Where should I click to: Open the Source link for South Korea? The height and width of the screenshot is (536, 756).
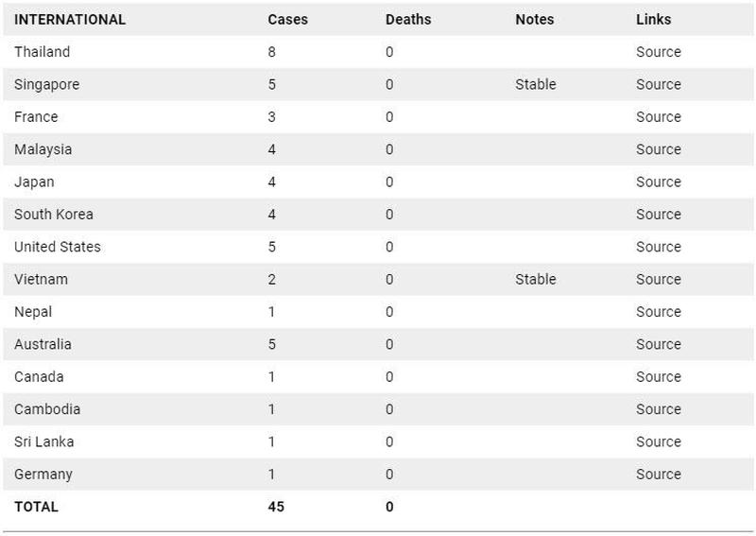[x=658, y=215]
